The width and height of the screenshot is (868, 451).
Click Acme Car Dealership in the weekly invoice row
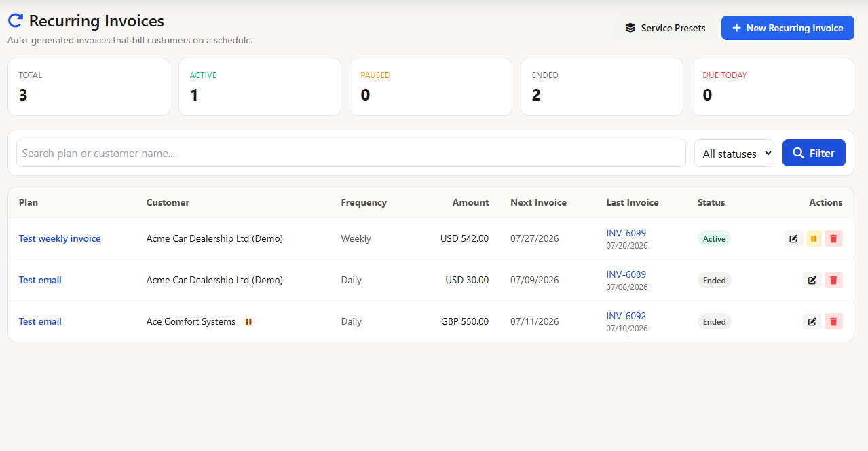point(214,238)
